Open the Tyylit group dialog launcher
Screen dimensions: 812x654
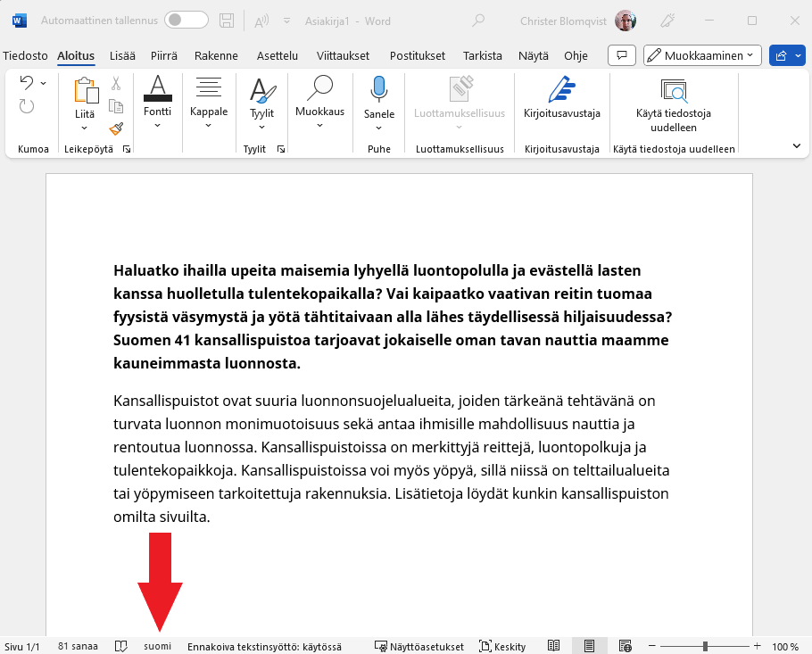click(x=281, y=149)
